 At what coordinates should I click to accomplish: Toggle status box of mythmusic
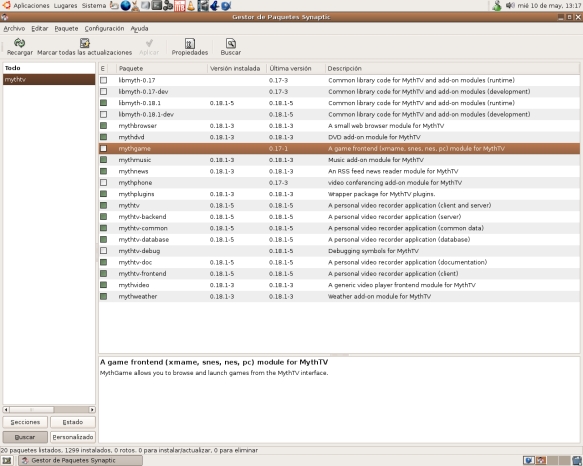(103, 160)
